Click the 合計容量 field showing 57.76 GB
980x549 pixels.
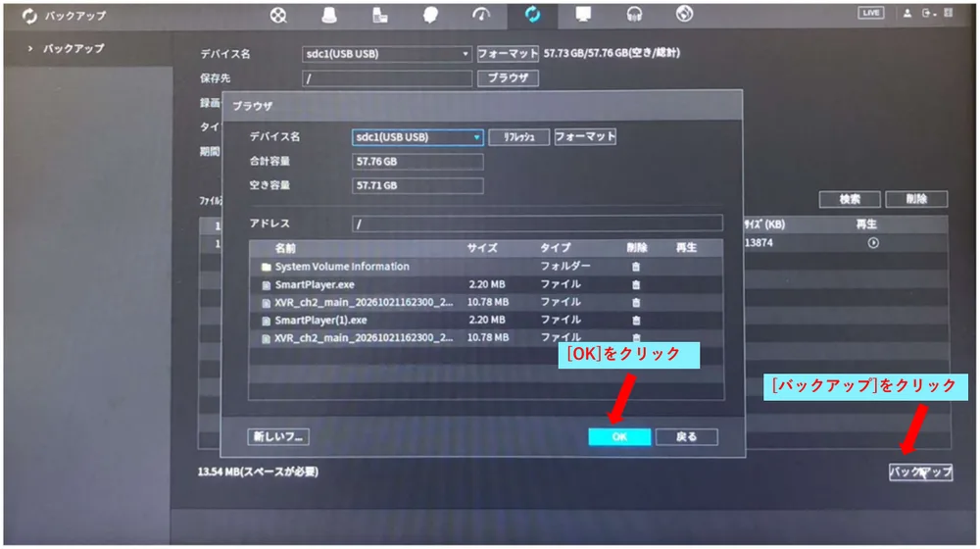[x=417, y=162]
